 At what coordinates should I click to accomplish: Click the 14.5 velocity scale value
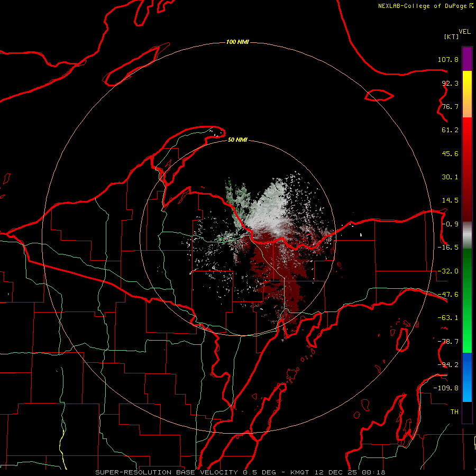click(450, 200)
